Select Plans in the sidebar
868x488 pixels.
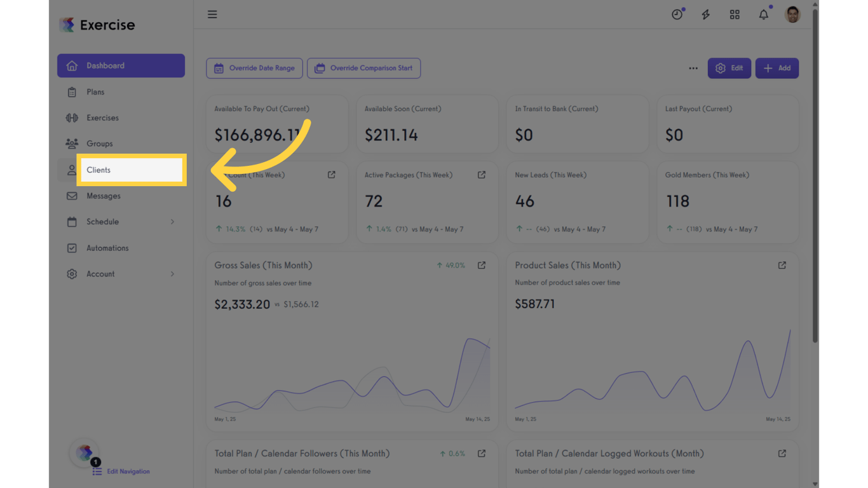pos(96,91)
